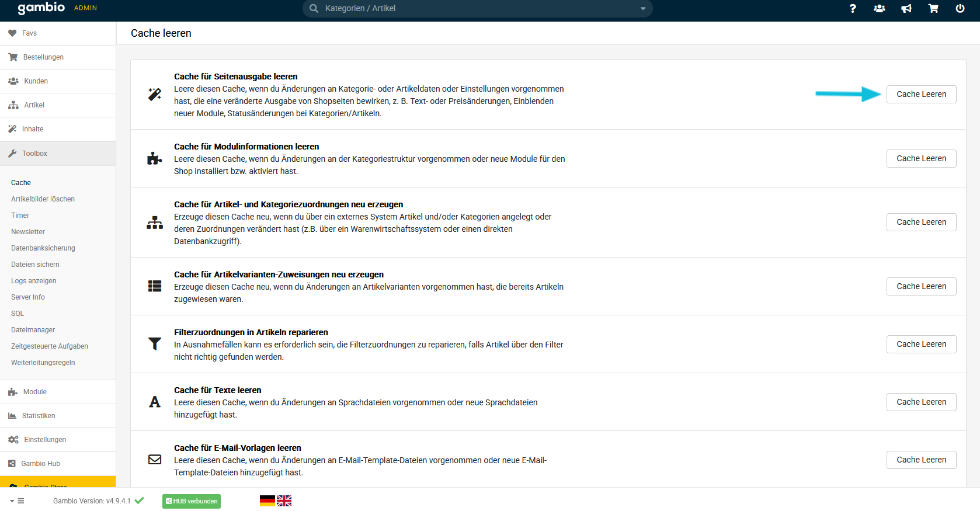This screenshot has width=980, height=511.
Task: Click Cache Leeren for Kategoriezuordnungen
Action: 921,222
